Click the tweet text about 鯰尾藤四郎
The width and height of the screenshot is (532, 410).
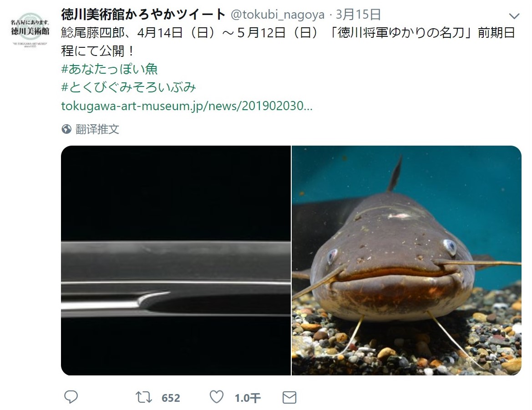coord(288,42)
